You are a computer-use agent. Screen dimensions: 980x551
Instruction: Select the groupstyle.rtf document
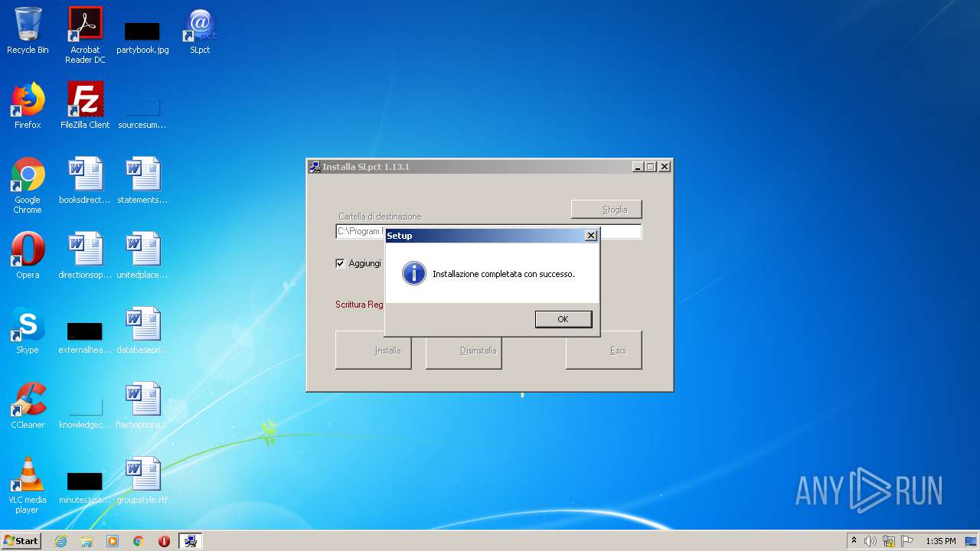point(142,481)
